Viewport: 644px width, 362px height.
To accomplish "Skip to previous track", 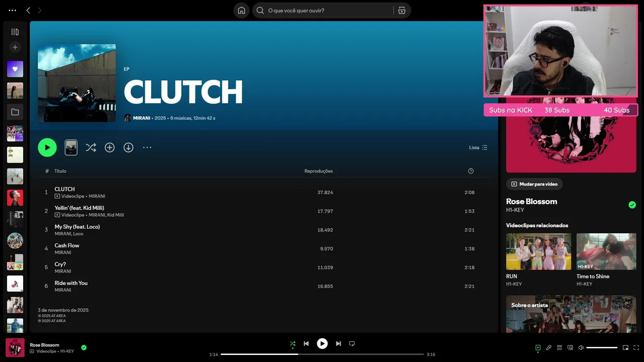I will [306, 344].
